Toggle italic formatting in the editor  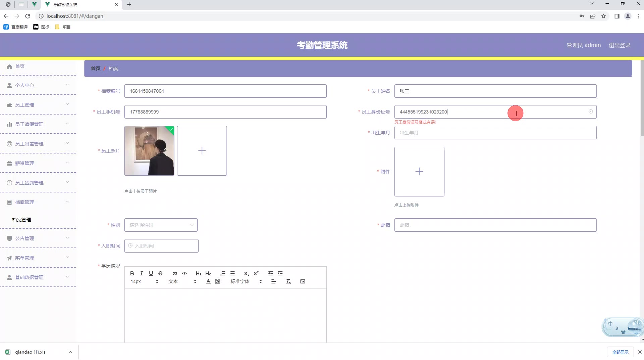(142, 273)
